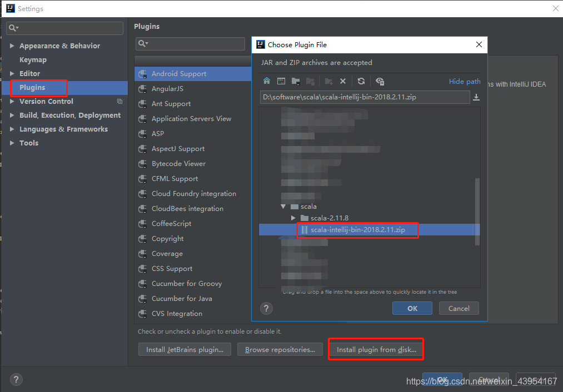Click the plugins search field
The height and width of the screenshot is (392, 563).
point(190,43)
